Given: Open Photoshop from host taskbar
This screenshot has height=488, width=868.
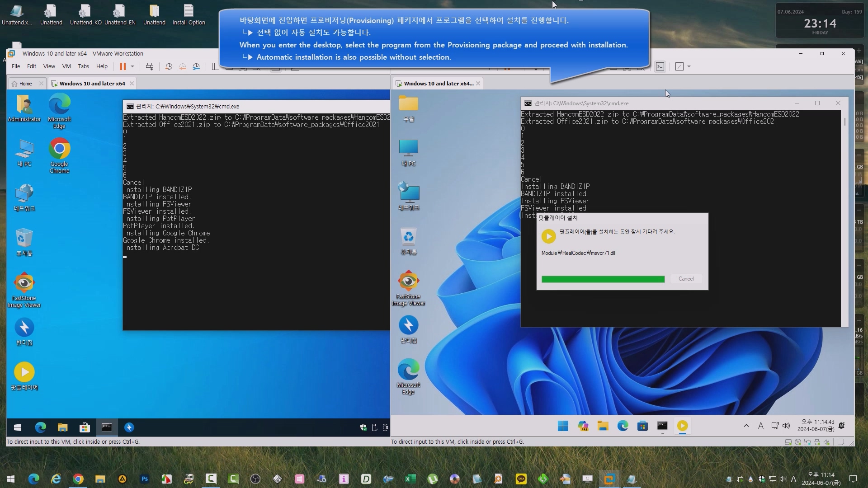Looking at the screenshot, I should click(x=144, y=479).
